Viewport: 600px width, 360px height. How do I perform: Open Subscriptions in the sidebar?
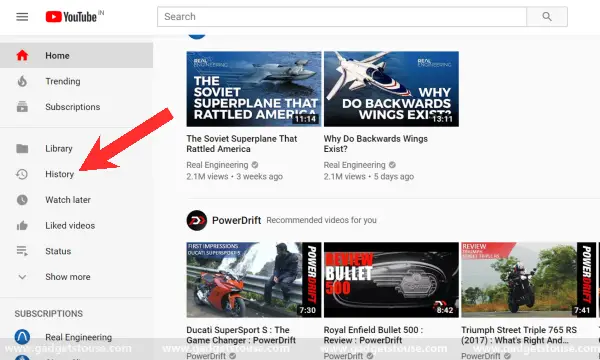pos(77,107)
